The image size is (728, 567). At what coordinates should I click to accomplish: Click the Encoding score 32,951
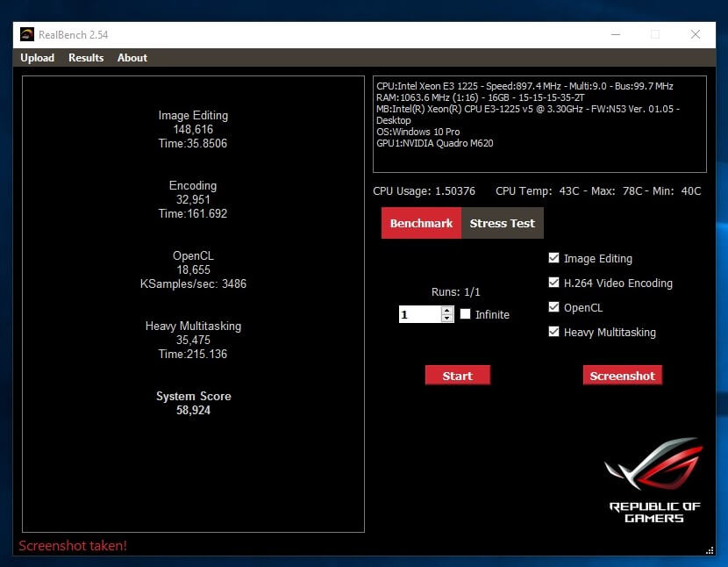(x=193, y=200)
